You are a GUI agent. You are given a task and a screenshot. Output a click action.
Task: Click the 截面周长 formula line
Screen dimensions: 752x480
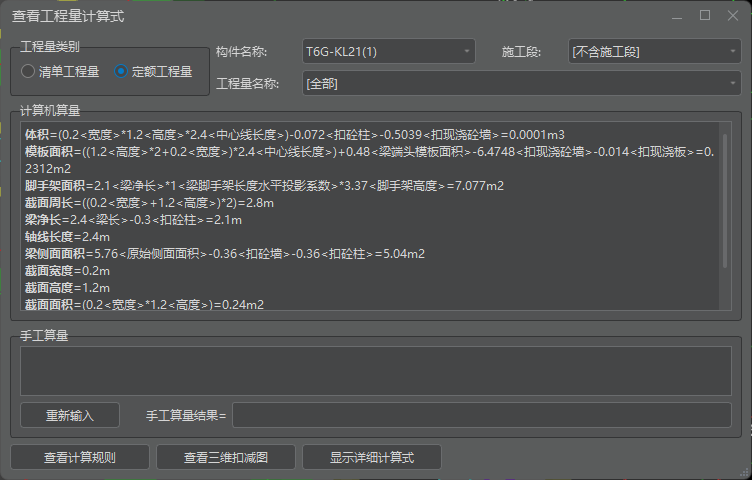coord(150,203)
